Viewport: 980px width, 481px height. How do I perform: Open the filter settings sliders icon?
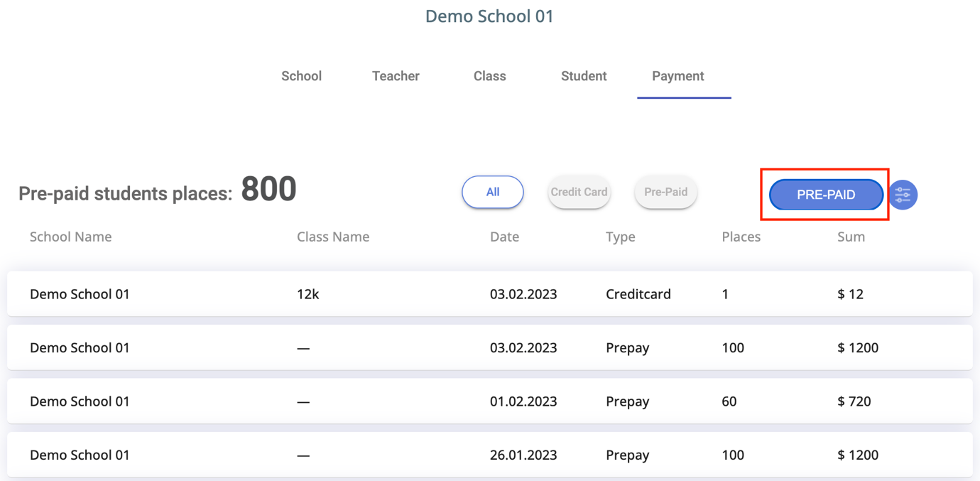click(x=903, y=195)
